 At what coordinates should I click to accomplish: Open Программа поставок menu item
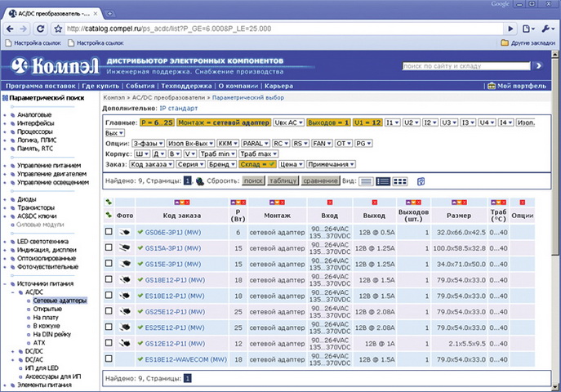click(41, 86)
